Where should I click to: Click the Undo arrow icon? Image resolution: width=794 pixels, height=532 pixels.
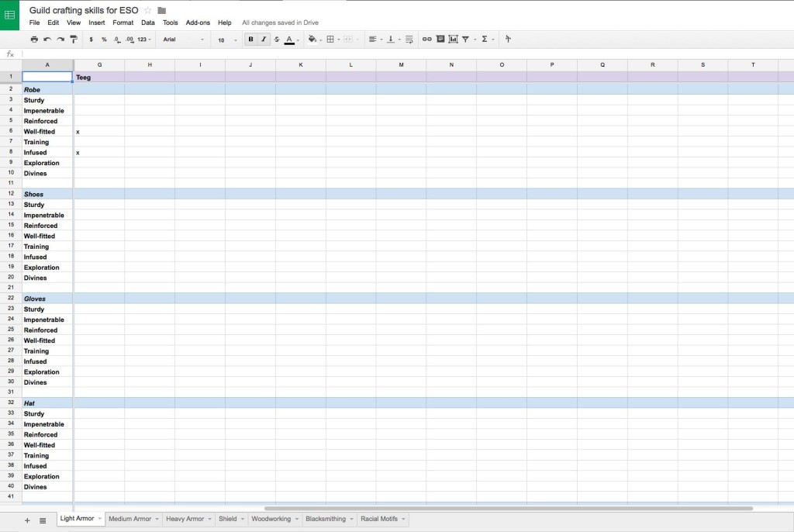tap(47, 40)
